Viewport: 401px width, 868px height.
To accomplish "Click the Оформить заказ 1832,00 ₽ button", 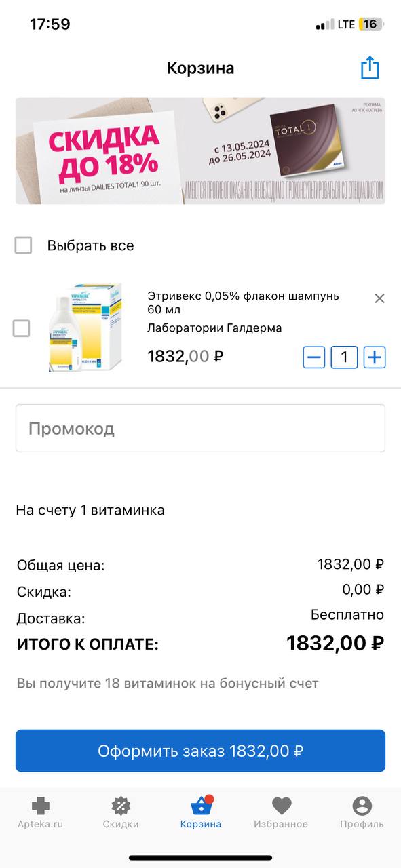I will (x=200, y=751).
